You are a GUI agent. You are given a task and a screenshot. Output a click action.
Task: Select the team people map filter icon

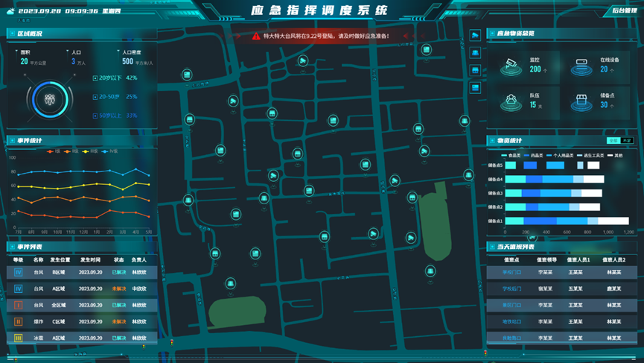point(475,53)
